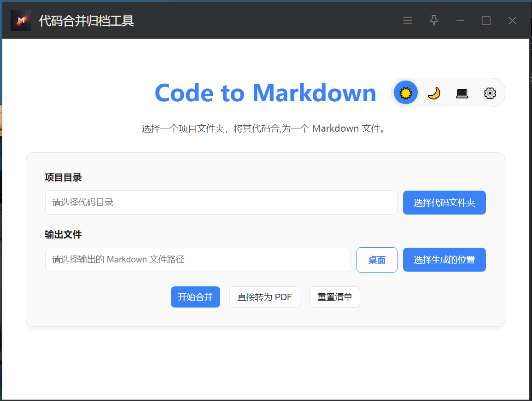Select system theme laptop icon

click(462, 93)
